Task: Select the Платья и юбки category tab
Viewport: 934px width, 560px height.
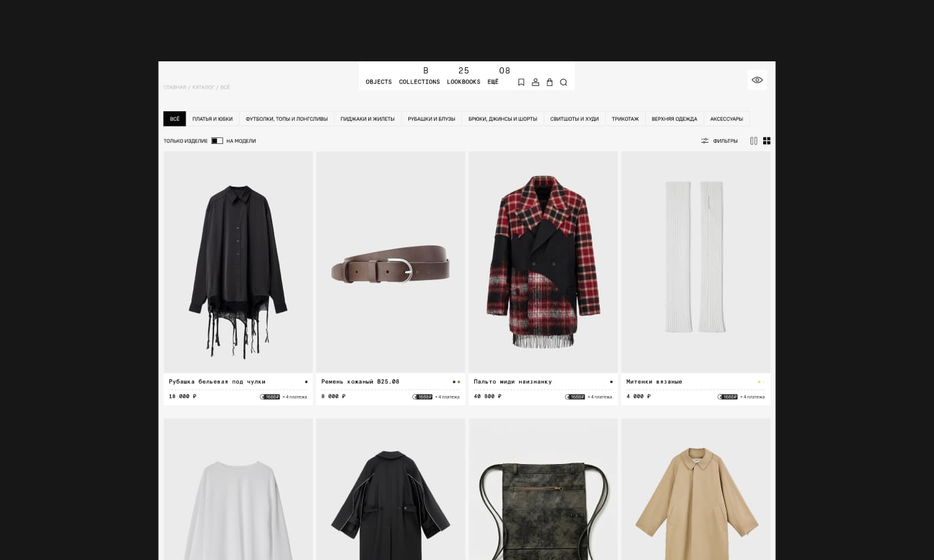Action: 213,119
